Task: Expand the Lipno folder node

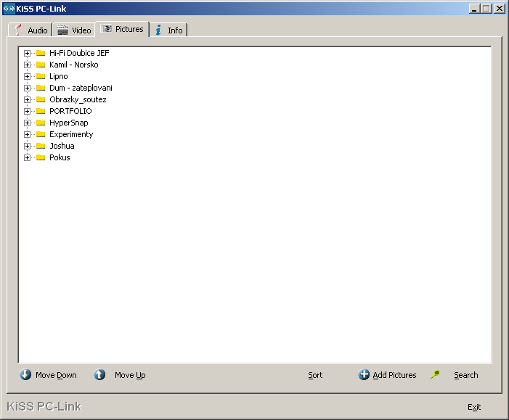Action: (28, 77)
